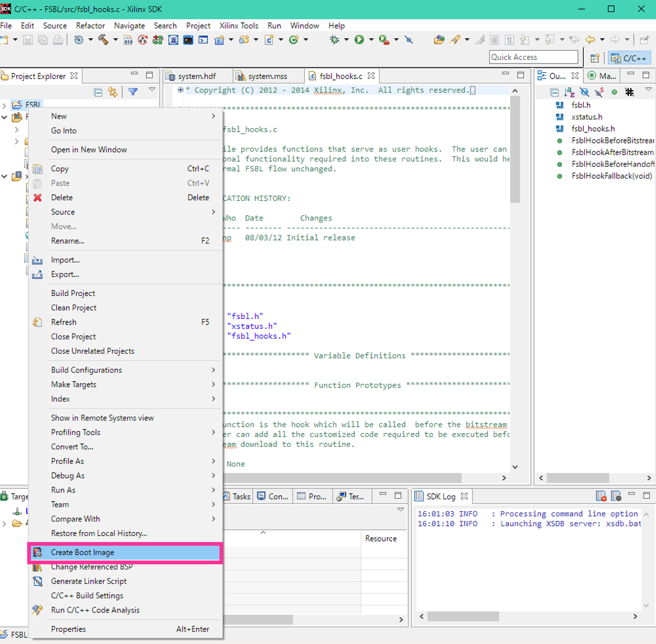Open the Outline View Menu triangle
Screen dimensions: 656x644
point(648,90)
